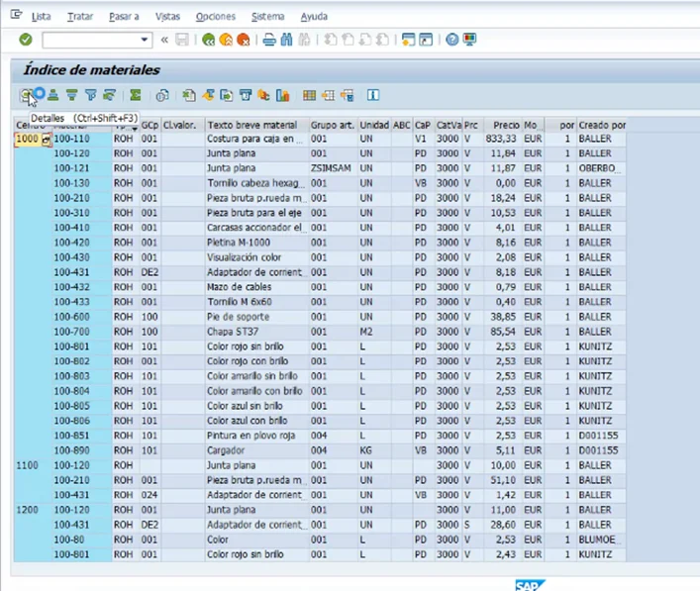Image resolution: width=700 pixels, height=591 pixels.
Task: Click the menu icon left of Lista
Action: [x=16, y=15]
